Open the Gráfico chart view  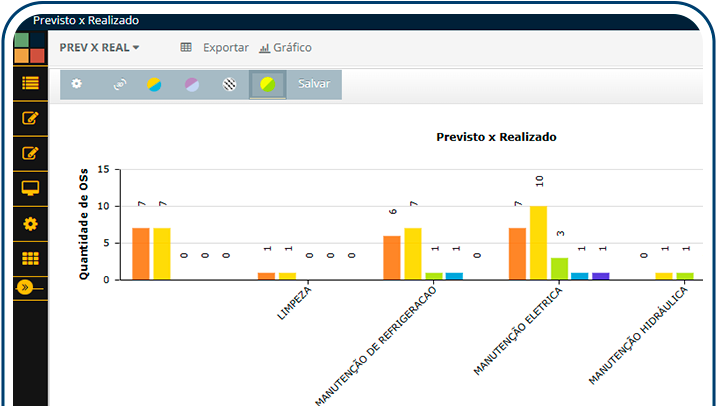tap(285, 47)
